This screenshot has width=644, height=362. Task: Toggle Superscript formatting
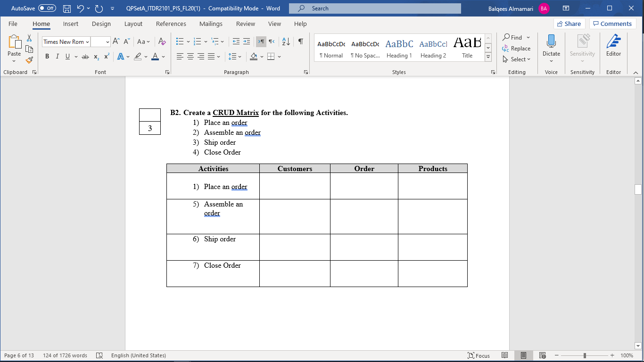(107, 57)
